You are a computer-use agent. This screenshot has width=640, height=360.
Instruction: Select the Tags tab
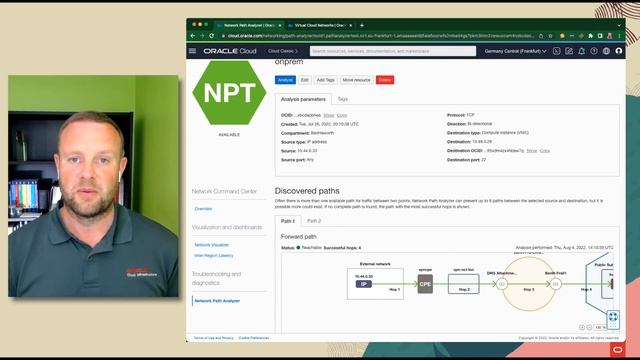(x=342, y=99)
